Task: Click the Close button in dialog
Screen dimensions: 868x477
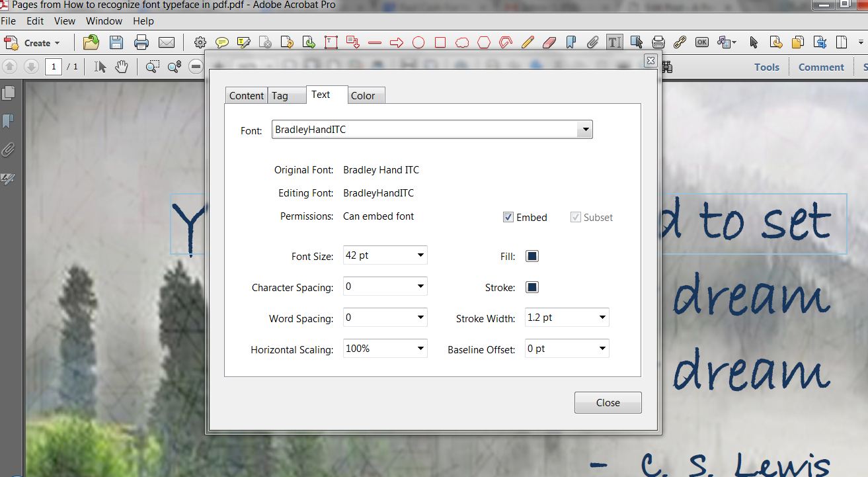Action: tap(607, 402)
